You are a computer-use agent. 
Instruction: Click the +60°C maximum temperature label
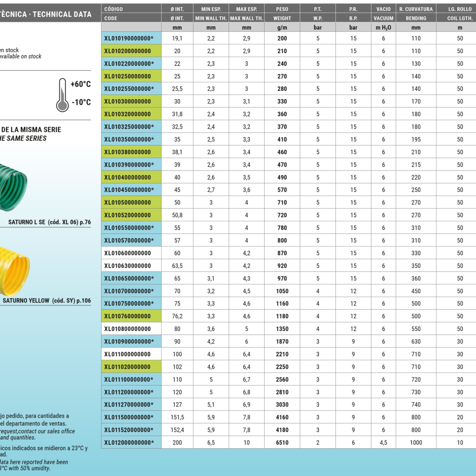pyautogui.click(x=81, y=84)
